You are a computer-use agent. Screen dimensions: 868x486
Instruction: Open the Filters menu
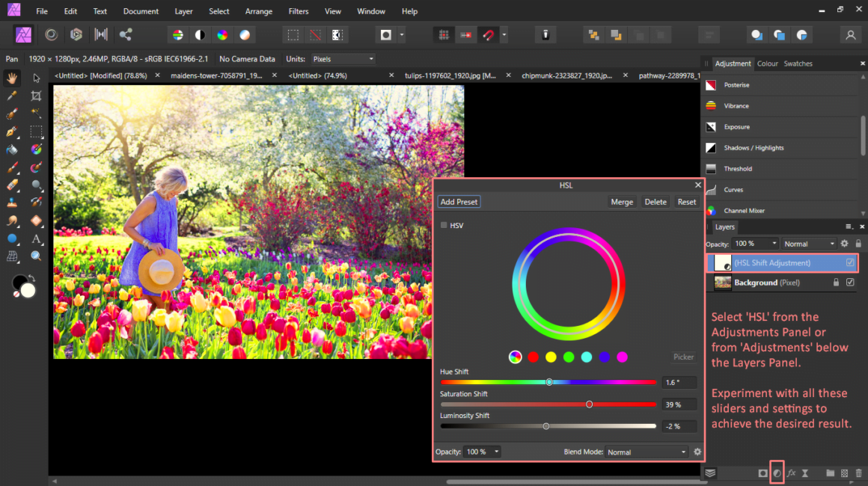point(298,11)
